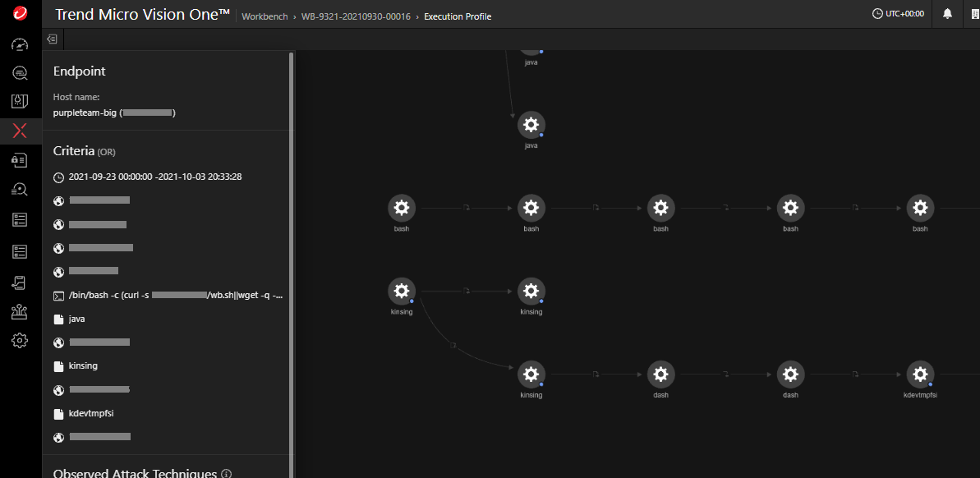This screenshot has height=478, width=980.
Task: Select the java file criterion
Action: coord(76,319)
